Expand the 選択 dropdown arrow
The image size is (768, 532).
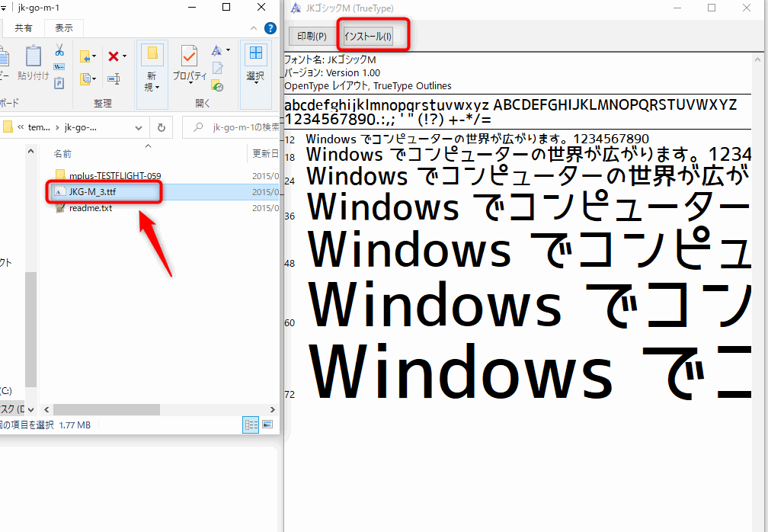(256, 84)
